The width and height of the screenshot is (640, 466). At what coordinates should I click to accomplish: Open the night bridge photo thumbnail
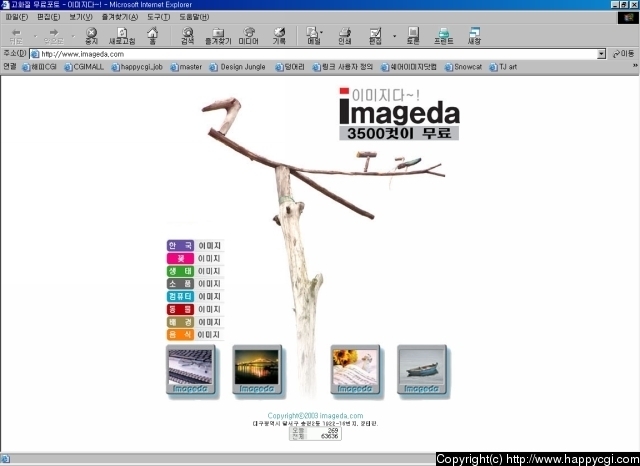point(257,370)
